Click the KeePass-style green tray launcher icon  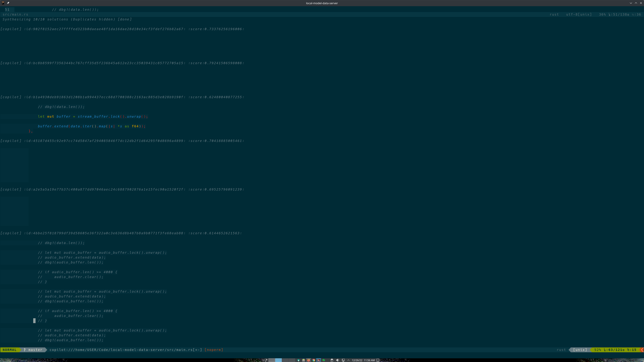point(299,360)
